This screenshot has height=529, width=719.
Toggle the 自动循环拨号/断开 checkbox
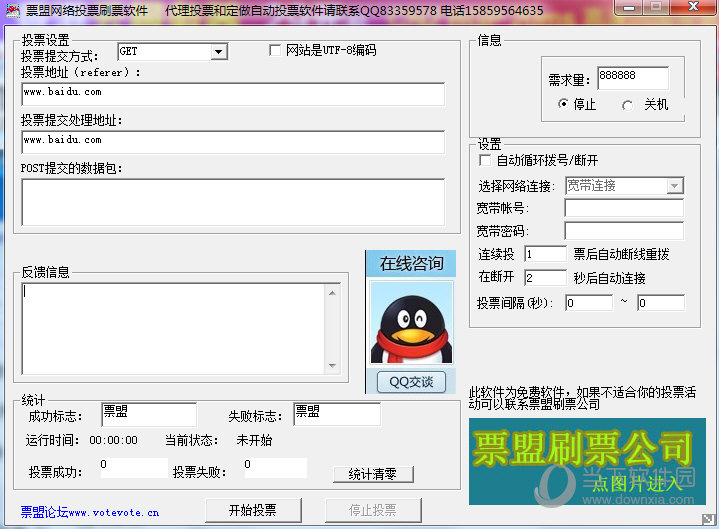(x=485, y=160)
